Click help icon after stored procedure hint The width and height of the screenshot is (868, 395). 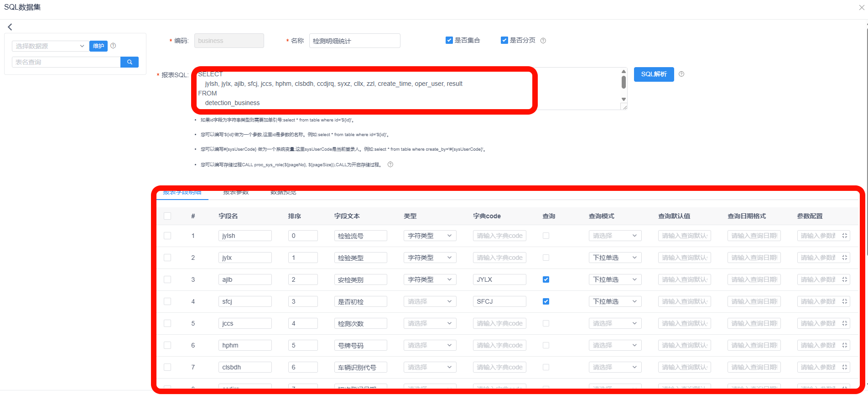(x=390, y=165)
